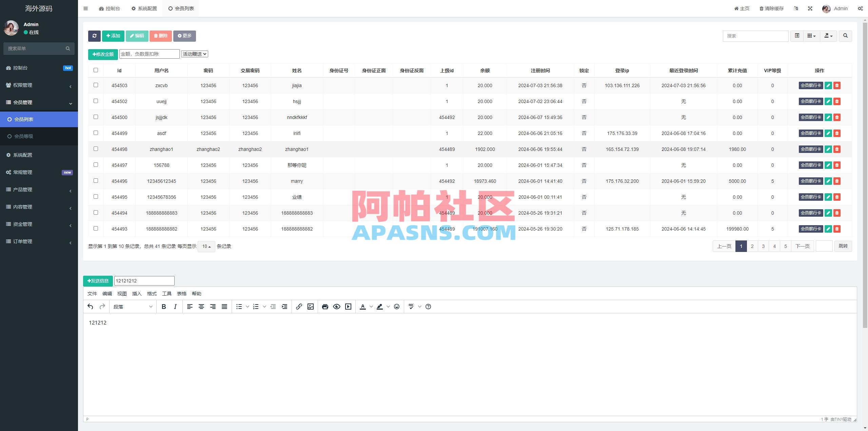Screen dimensions: 868x431
Task: Open the 插入 menu in the editor menu bar
Action: (x=137, y=294)
